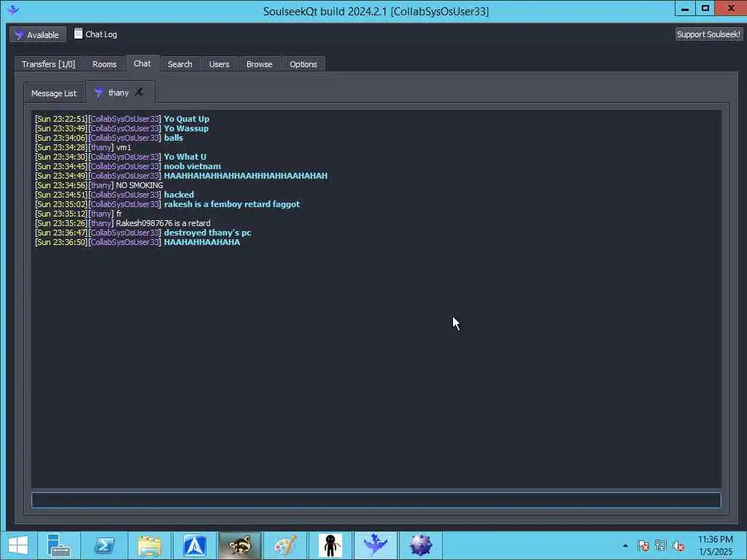The width and height of the screenshot is (747, 560).
Task: Switch to the Browse tab
Action: [260, 64]
